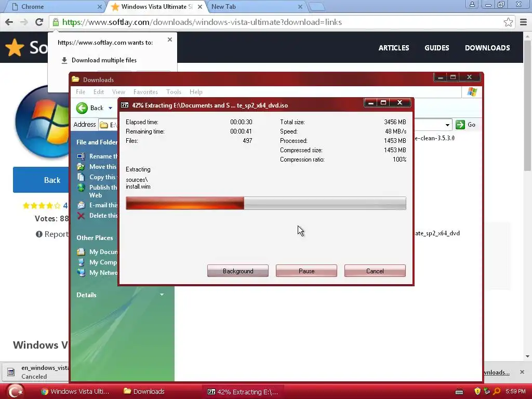This screenshot has width=532, height=399.
Task: Open the Edit menu in Downloads window
Action: tap(99, 91)
